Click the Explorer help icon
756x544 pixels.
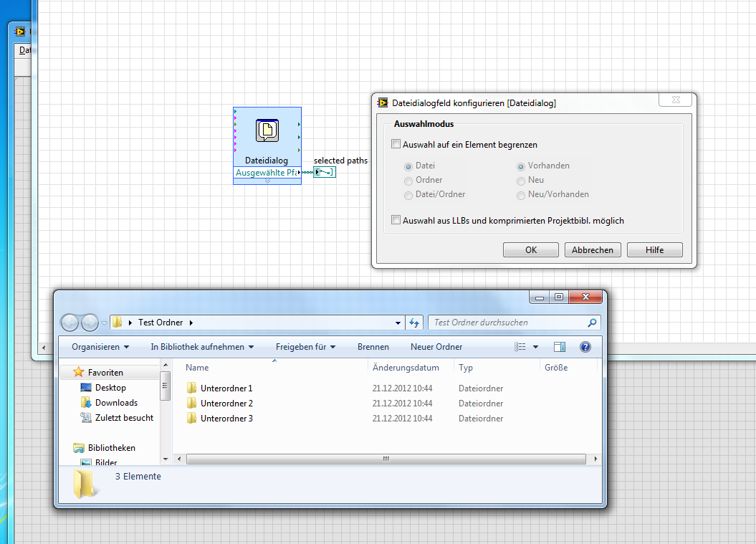click(585, 347)
